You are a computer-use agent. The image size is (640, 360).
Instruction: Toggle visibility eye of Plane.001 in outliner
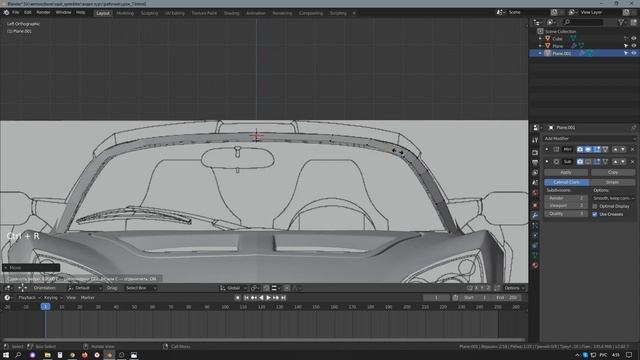[x=634, y=53]
